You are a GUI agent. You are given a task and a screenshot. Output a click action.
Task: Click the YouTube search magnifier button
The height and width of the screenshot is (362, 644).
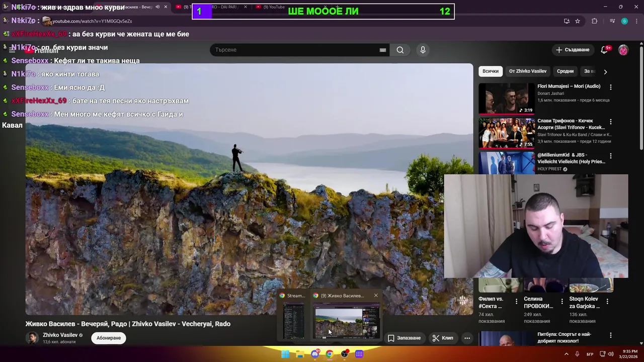[400, 50]
